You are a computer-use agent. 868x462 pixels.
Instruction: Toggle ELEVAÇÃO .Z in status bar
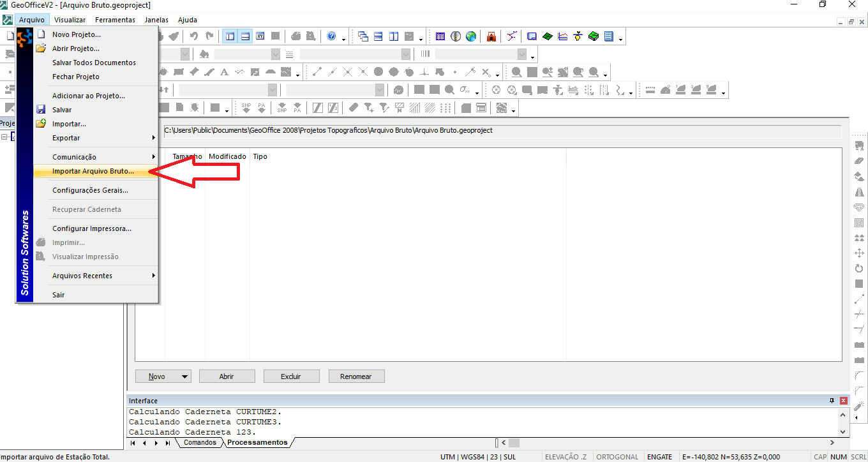point(565,457)
